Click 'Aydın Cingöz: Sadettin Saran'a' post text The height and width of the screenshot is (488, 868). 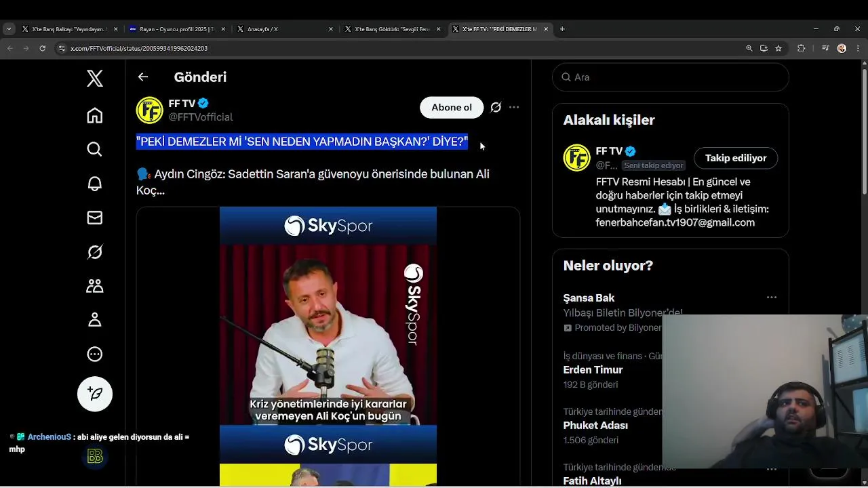click(313, 182)
